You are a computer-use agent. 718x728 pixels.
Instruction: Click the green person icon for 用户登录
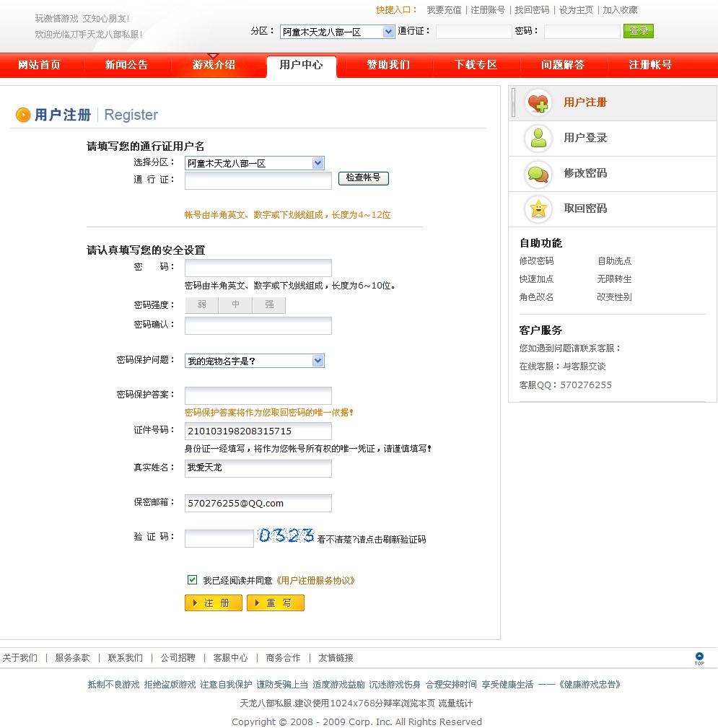(538, 138)
